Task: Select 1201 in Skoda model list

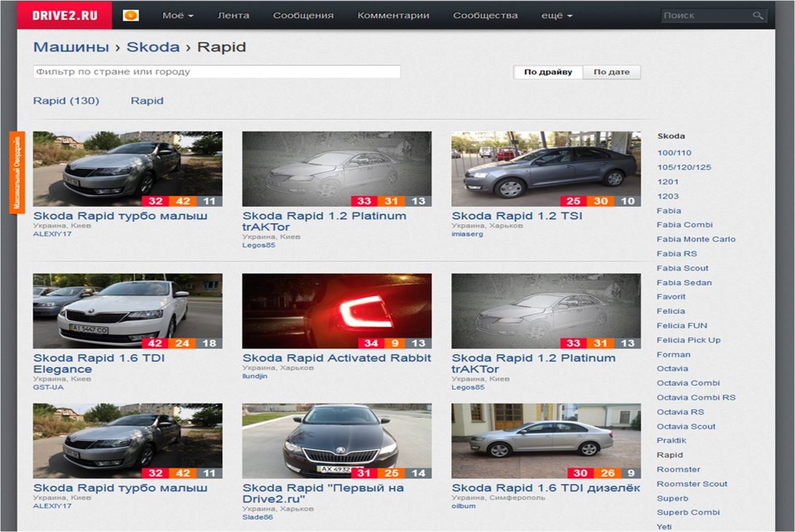Action: pyautogui.click(x=667, y=182)
